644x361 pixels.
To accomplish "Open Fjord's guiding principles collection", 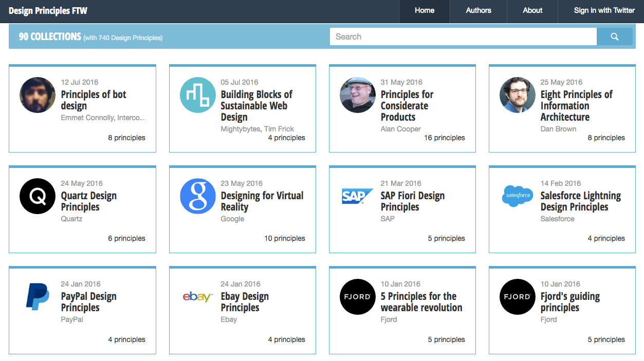I will tap(569, 302).
